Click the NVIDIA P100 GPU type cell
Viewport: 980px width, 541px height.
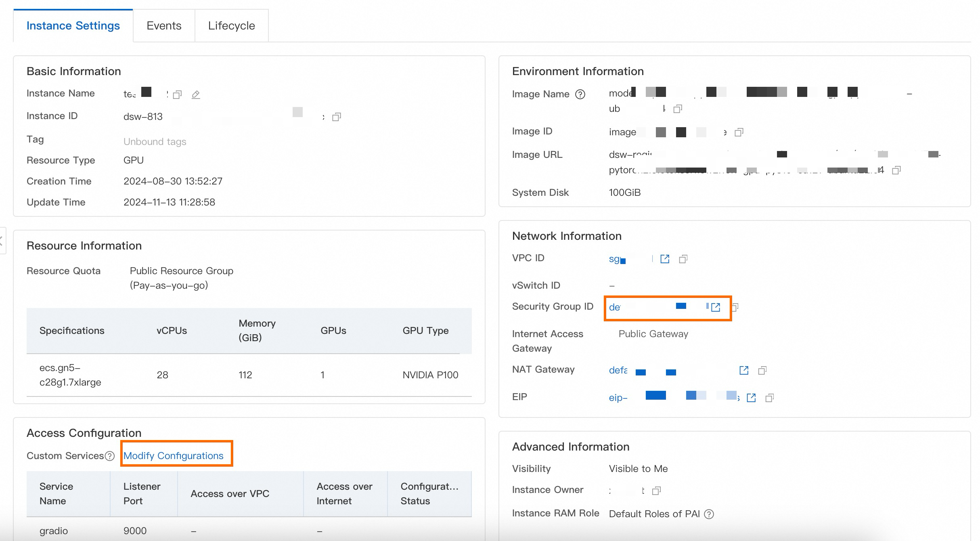pyautogui.click(x=430, y=375)
